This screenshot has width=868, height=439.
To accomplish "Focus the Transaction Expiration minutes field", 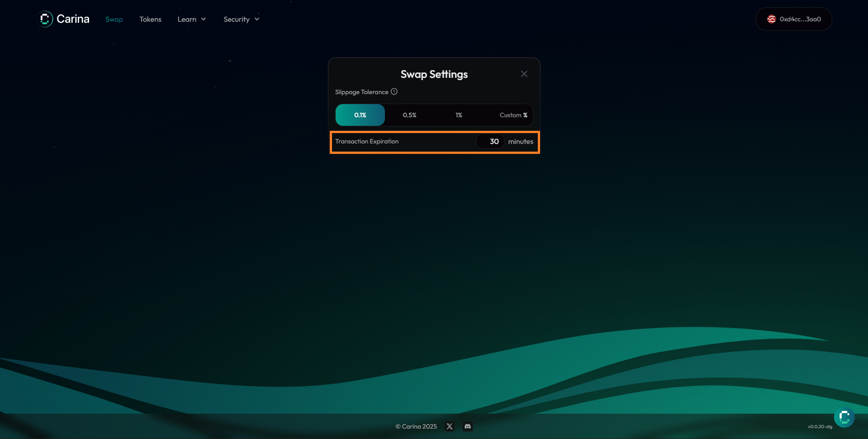I will 490,142.
